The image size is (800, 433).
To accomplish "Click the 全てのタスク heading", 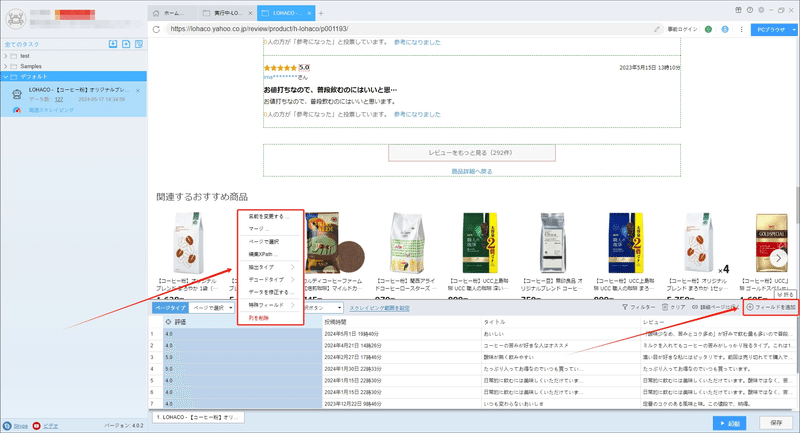I will [x=21, y=44].
